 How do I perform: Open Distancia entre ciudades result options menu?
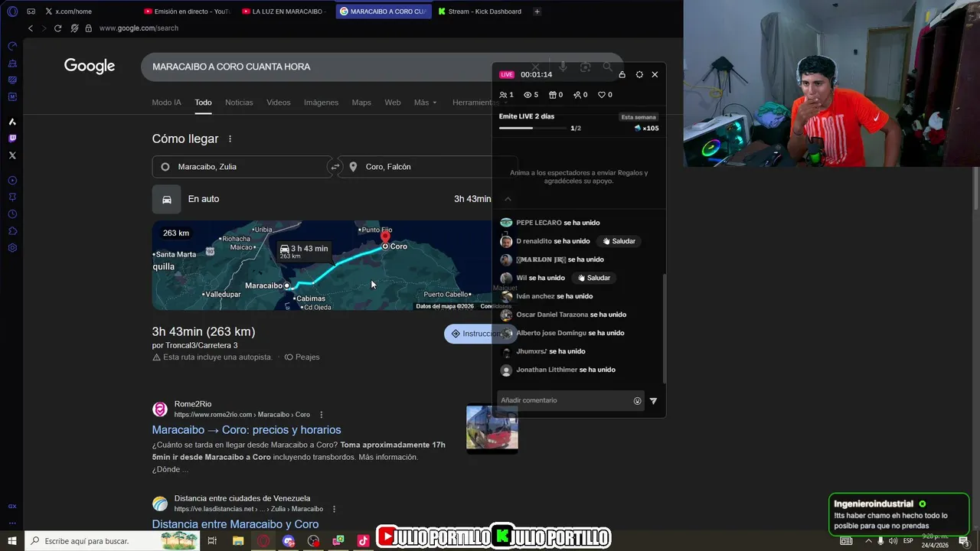pos(334,509)
